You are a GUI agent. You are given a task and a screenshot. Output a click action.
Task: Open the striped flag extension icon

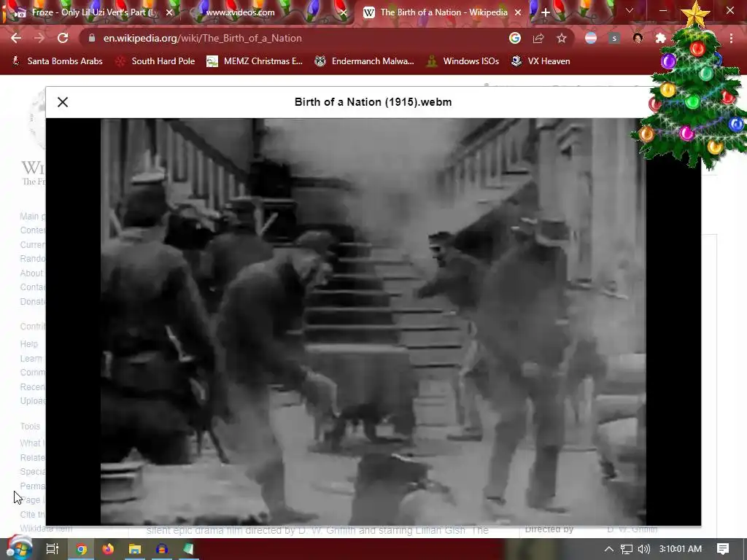coord(591,38)
